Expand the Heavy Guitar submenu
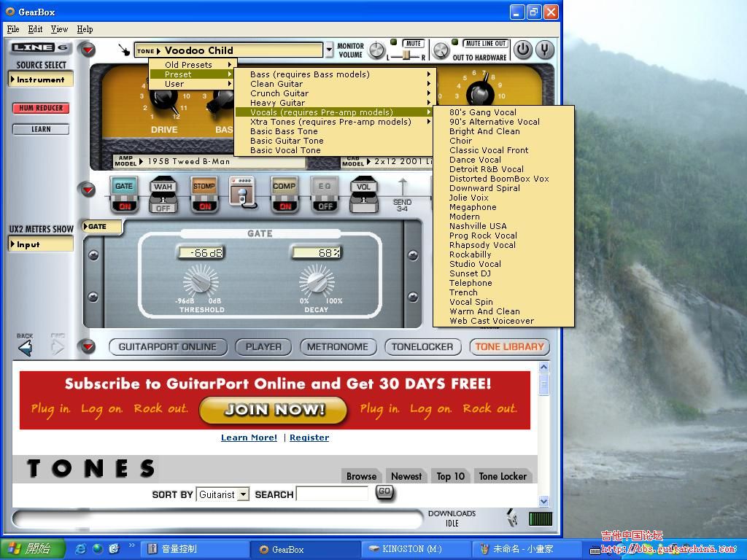Image resolution: width=747 pixels, height=560 pixels. point(333,102)
